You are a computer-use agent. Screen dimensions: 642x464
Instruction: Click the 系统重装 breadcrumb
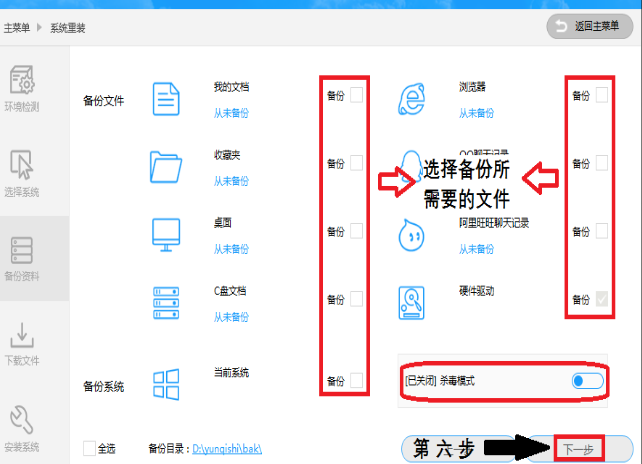(68, 28)
